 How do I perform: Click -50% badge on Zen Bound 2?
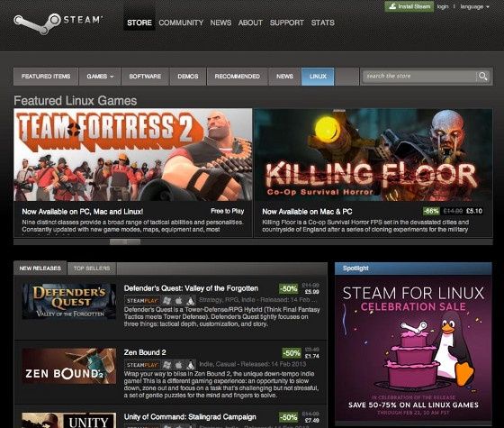tap(292, 353)
